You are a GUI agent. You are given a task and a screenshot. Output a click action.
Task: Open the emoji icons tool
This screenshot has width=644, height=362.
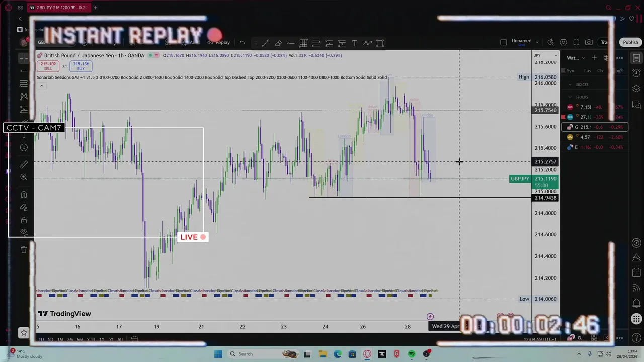coord(24,147)
